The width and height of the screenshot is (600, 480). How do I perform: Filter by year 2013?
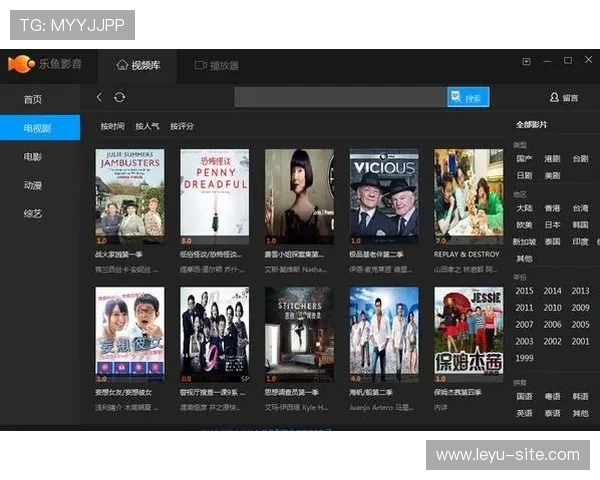(580, 291)
